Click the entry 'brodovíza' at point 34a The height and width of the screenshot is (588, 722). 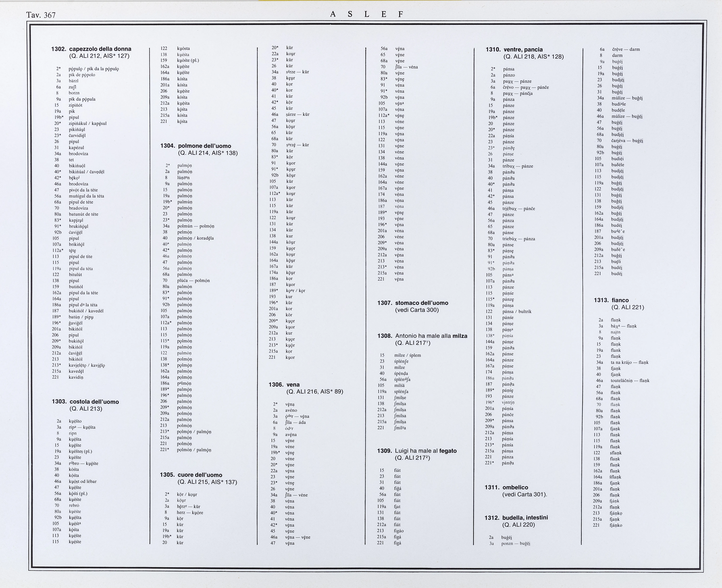[x=79, y=154]
